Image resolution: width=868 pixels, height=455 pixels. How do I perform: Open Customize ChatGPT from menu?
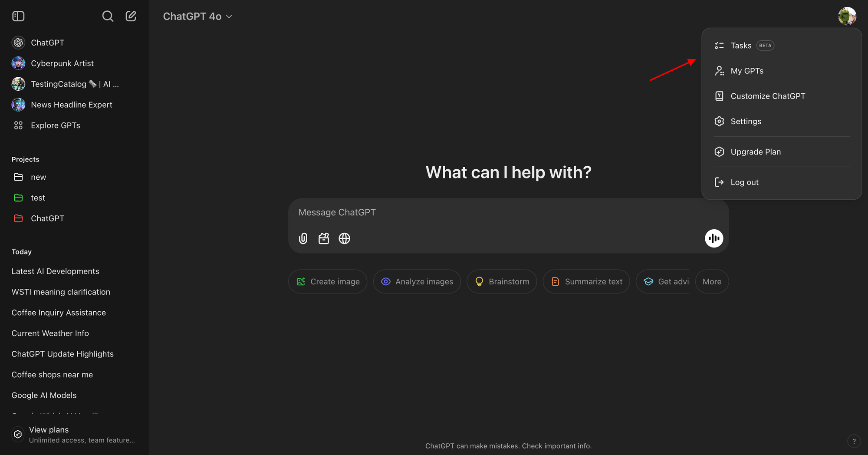(x=782, y=96)
